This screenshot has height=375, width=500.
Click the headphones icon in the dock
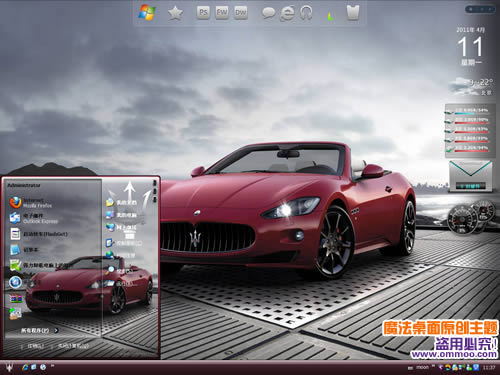coord(306,13)
